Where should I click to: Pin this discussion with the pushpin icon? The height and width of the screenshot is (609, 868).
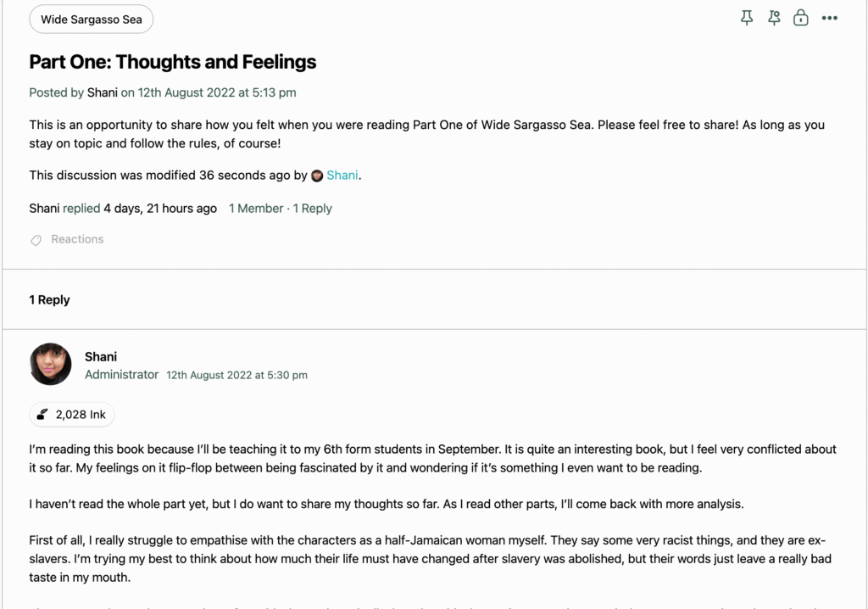click(747, 18)
